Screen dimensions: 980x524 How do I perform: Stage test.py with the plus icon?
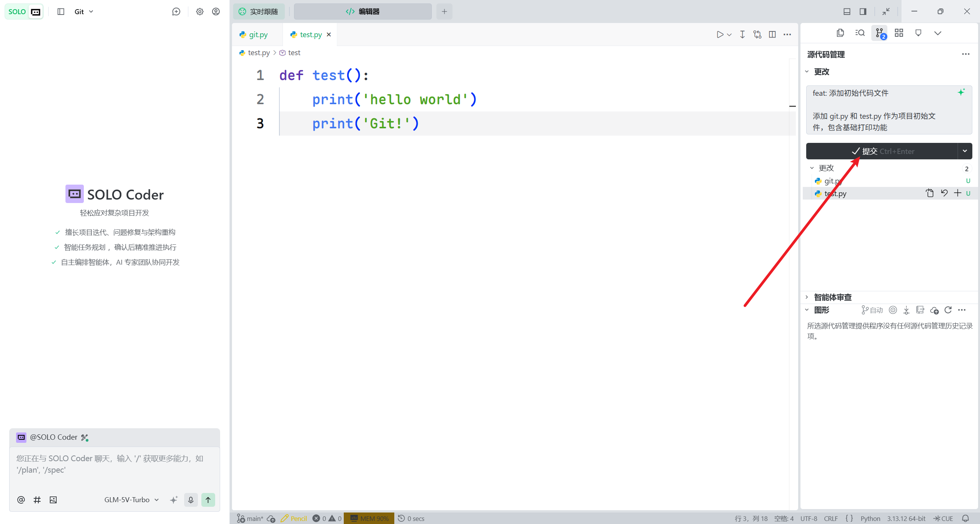point(957,193)
